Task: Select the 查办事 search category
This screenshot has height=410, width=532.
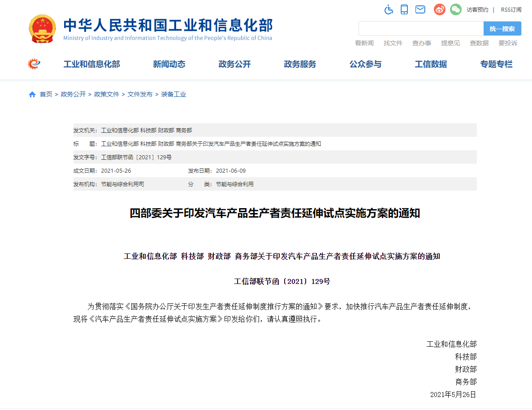Action: point(421,43)
